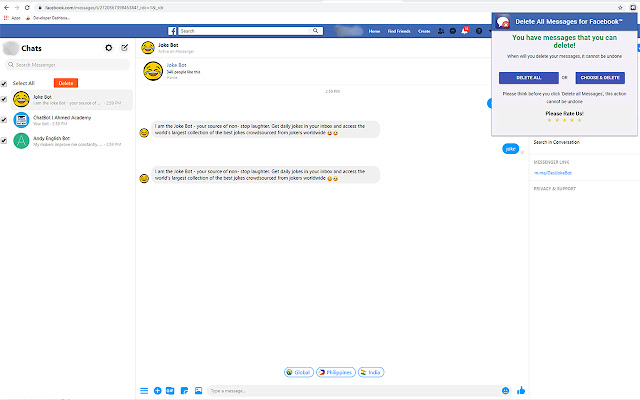Image resolution: width=640 pixels, height=400 pixels.
Task: Open more actions plus icon in composer
Action: tap(158, 391)
